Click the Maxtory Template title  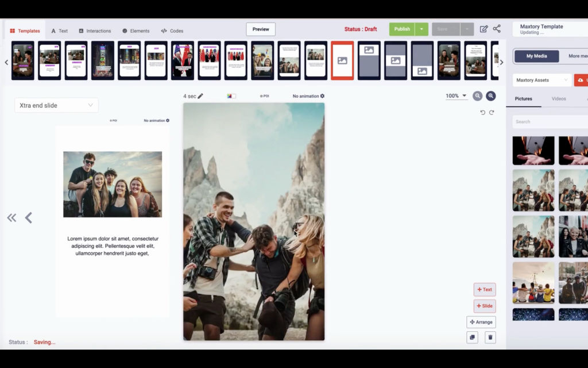click(x=541, y=26)
